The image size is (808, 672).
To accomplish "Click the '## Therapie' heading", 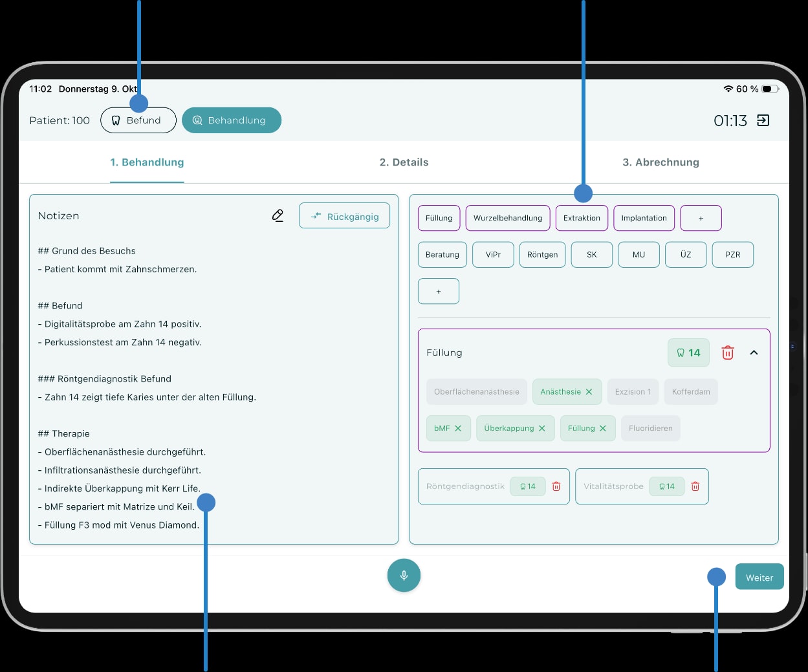I will coord(63,434).
